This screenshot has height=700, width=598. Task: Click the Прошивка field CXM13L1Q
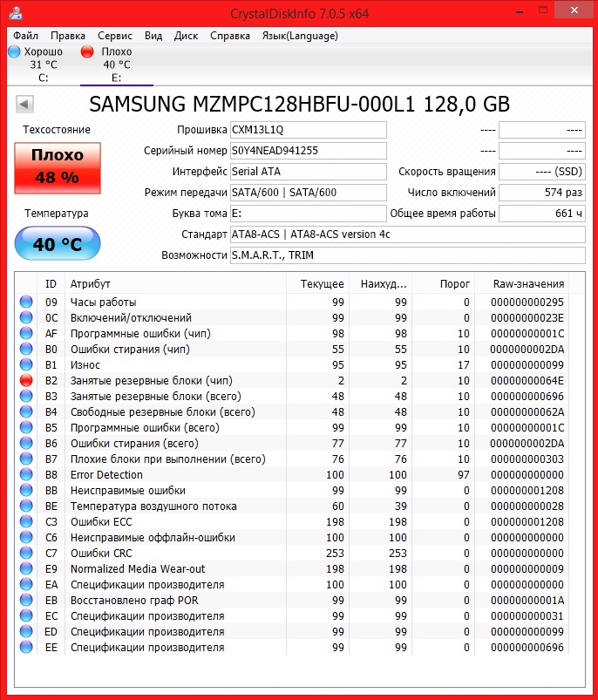[309, 130]
